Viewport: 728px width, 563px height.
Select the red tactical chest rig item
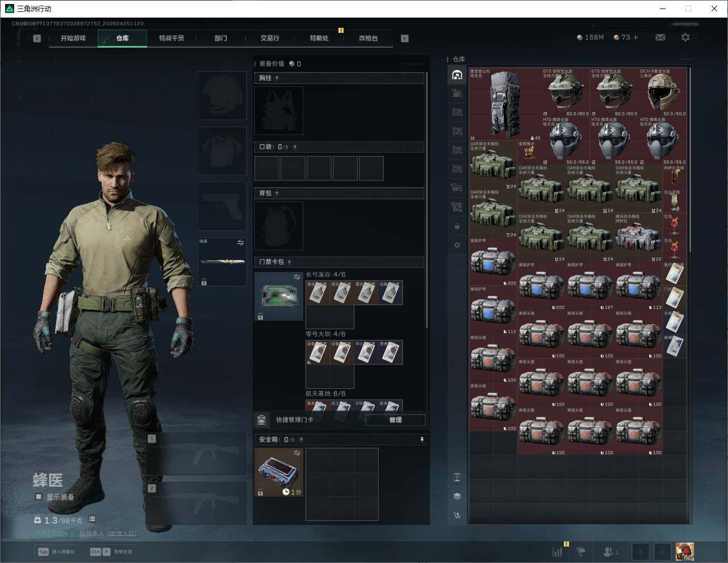point(638,237)
